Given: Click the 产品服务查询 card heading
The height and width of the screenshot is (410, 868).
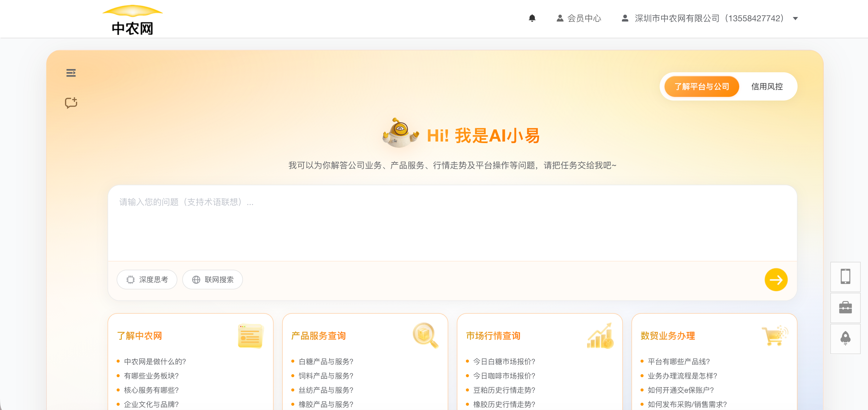Looking at the screenshot, I should pyautogui.click(x=318, y=336).
